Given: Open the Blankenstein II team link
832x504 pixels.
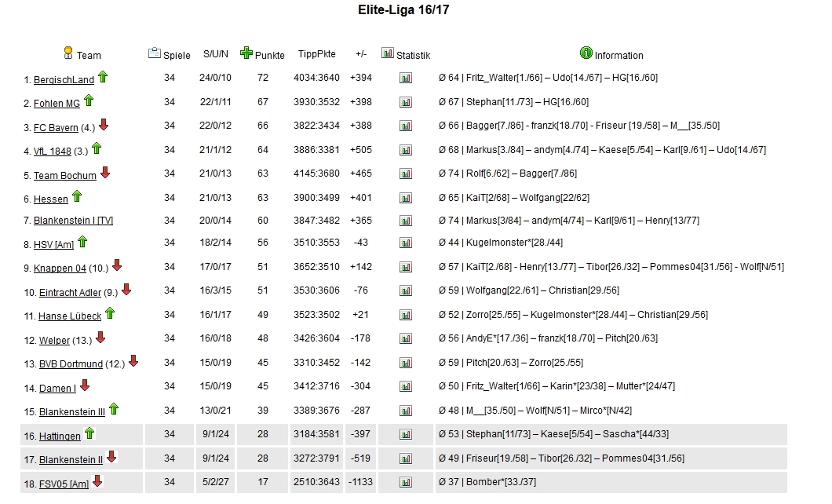Looking at the screenshot, I should pos(71,460).
